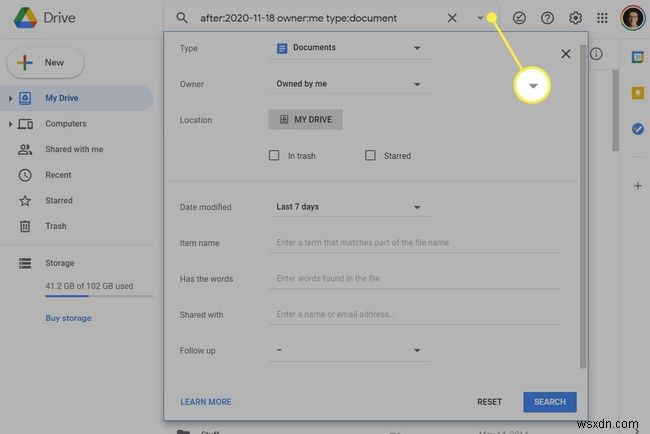
Task: Click the Has the words field
Action: click(414, 279)
